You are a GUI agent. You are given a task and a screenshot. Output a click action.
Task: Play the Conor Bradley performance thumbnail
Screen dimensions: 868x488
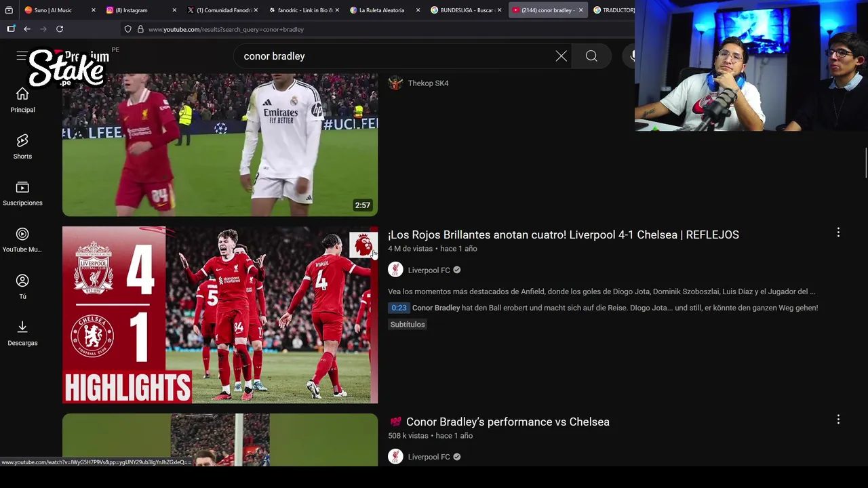click(220, 440)
